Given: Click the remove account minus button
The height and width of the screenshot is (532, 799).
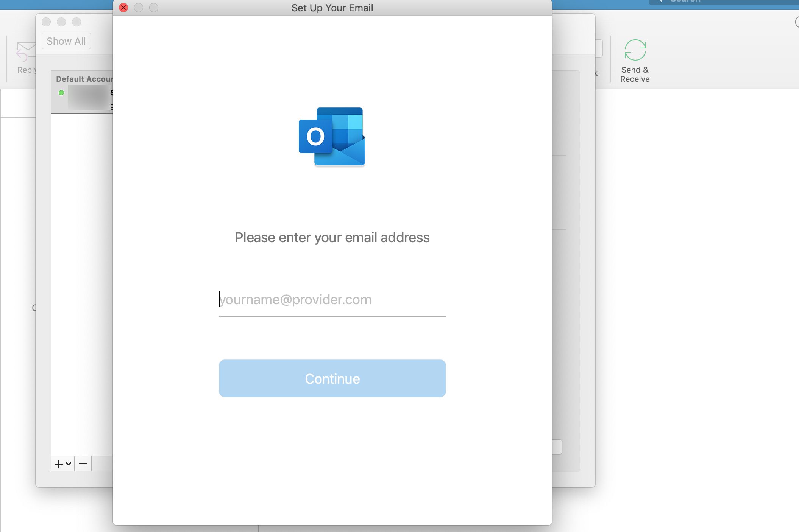Looking at the screenshot, I should pyautogui.click(x=83, y=464).
